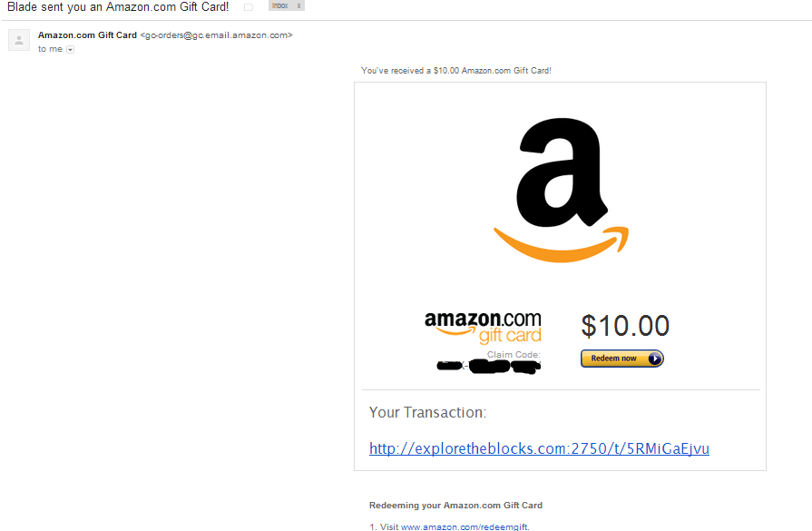Expand the 'to me' recipient details arrow
The height and width of the screenshot is (531, 812).
coord(71,50)
